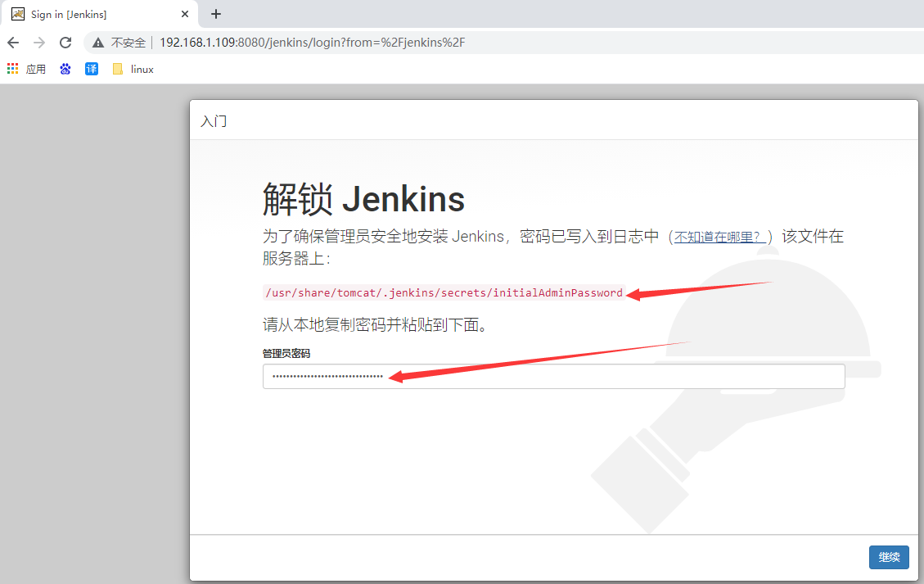
Task: Click the 管理员密码 field label
Action: click(286, 354)
